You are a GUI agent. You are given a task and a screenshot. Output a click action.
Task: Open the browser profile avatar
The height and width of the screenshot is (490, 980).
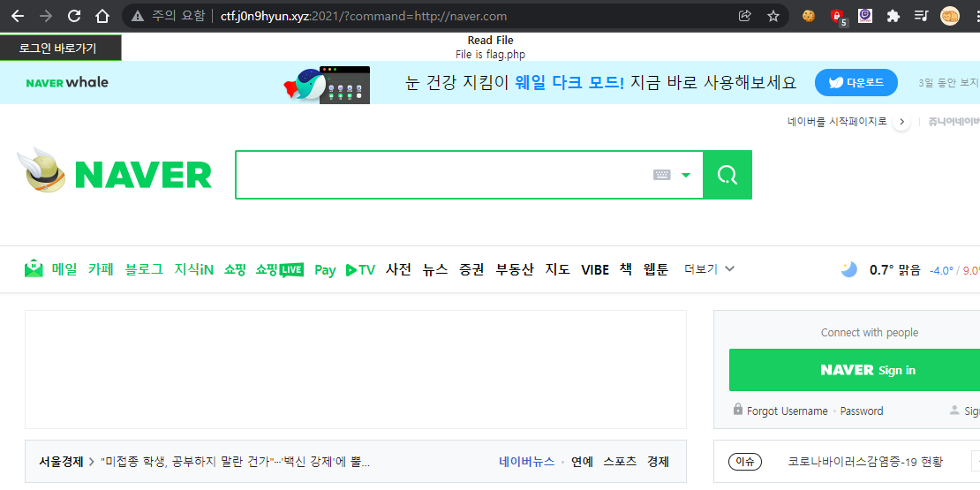(949, 16)
